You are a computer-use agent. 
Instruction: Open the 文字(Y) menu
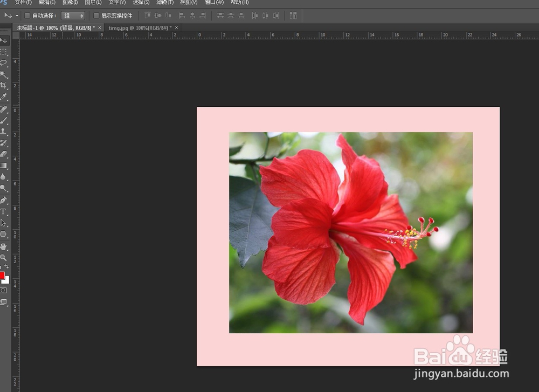coord(117,2)
